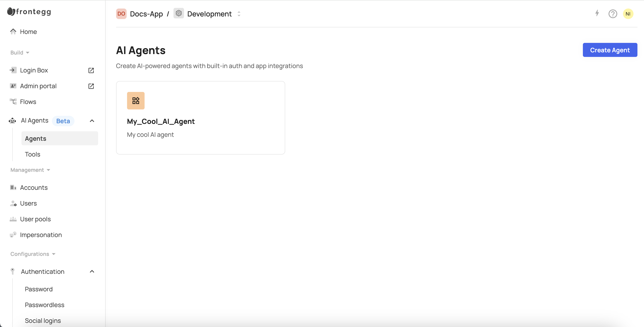Click the Home icon in the sidebar

coord(13,32)
